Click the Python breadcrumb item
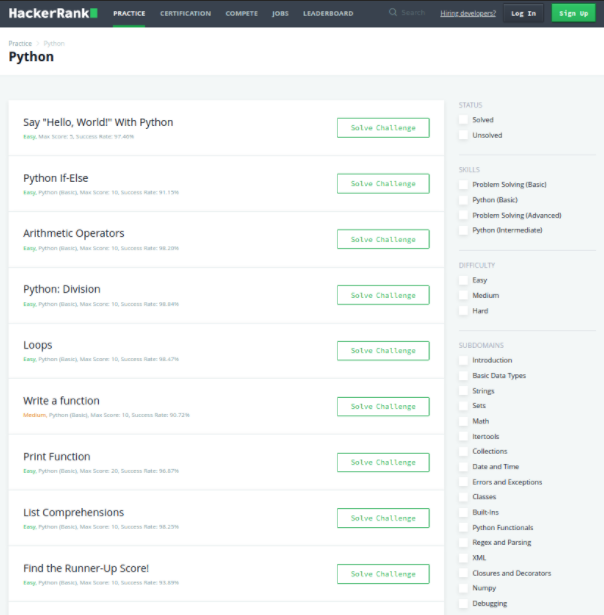Image resolution: width=604 pixels, height=615 pixels. click(x=54, y=44)
